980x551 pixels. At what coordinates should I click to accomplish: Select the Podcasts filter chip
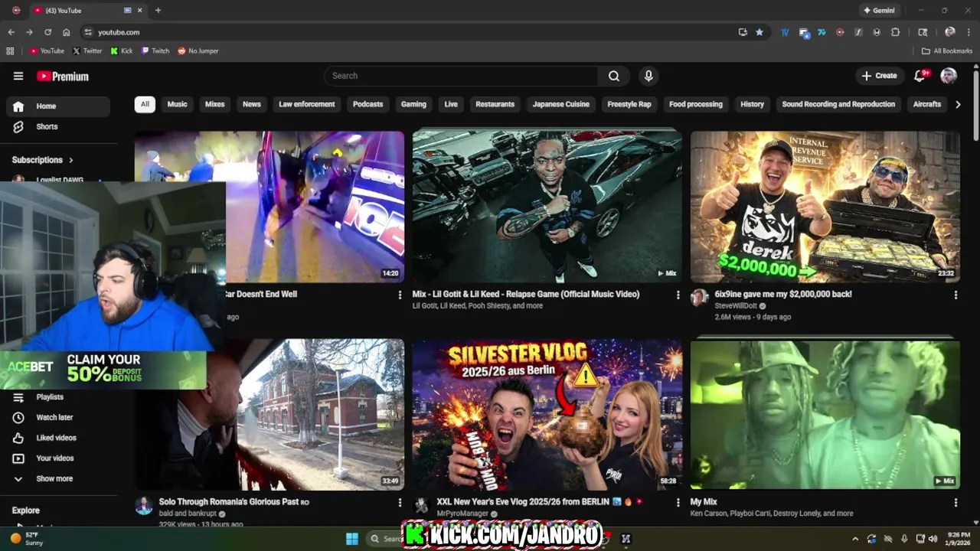click(x=367, y=104)
